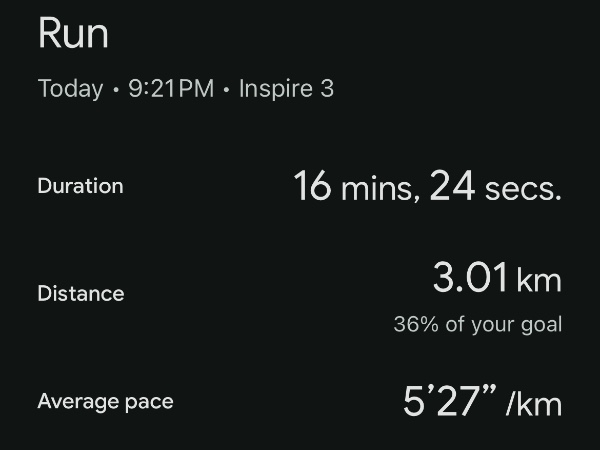Viewport: 600px width, 450px height.
Task: Click the 24 secs duration number
Action: pyautogui.click(x=452, y=186)
